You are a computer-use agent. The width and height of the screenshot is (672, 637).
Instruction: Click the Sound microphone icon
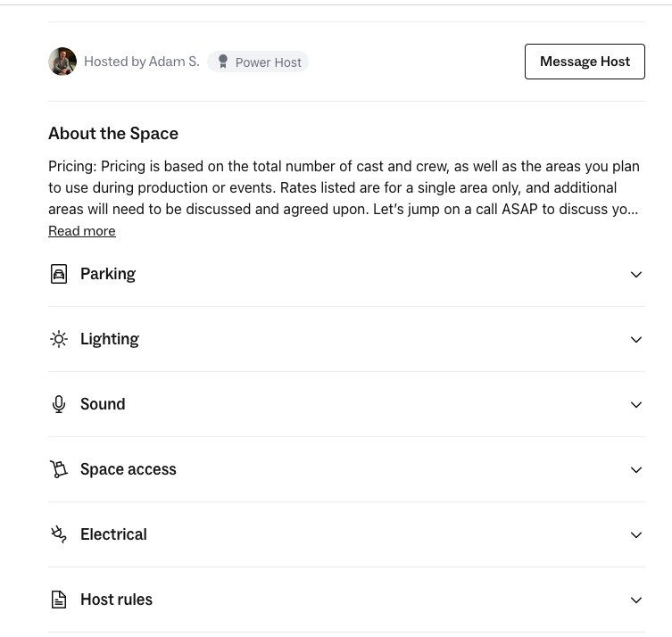point(59,404)
